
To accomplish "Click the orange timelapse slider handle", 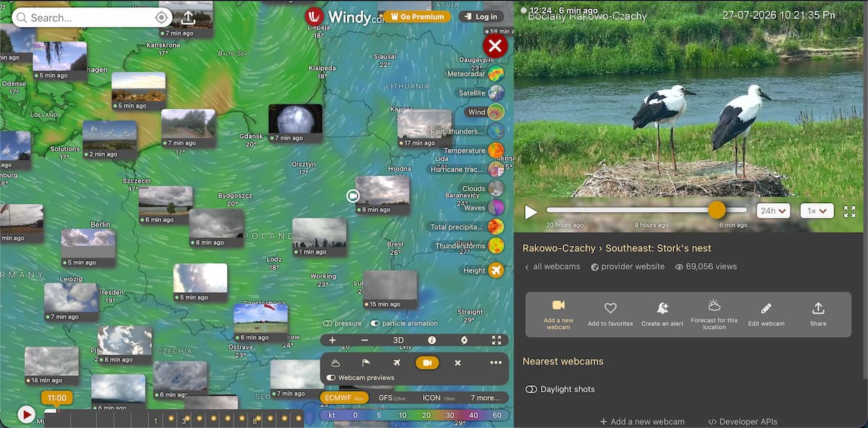I will [716, 210].
